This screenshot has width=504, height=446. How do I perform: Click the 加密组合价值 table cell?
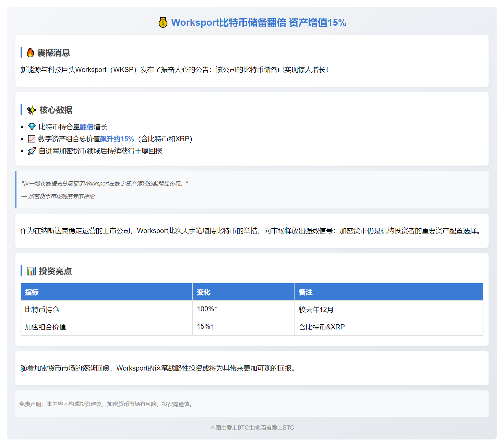pyautogui.click(x=107, y=327)
